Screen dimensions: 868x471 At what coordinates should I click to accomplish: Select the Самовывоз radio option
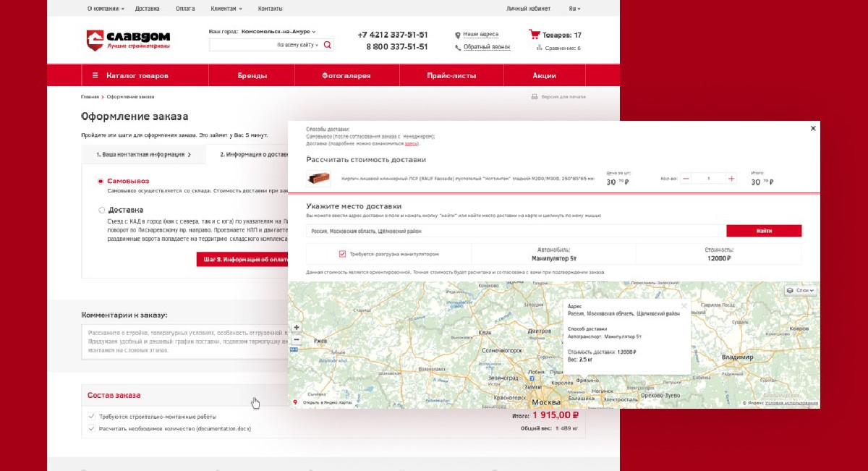[x=101, y=181]
